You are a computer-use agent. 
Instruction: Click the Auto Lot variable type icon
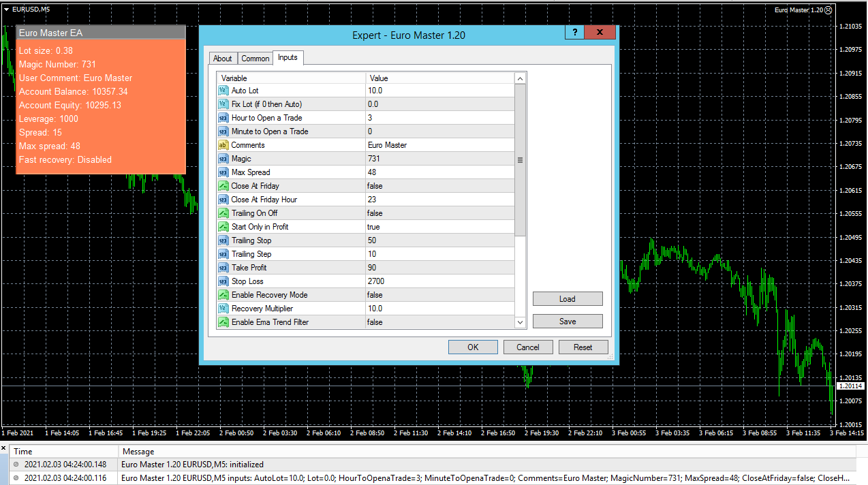[223, 91]
